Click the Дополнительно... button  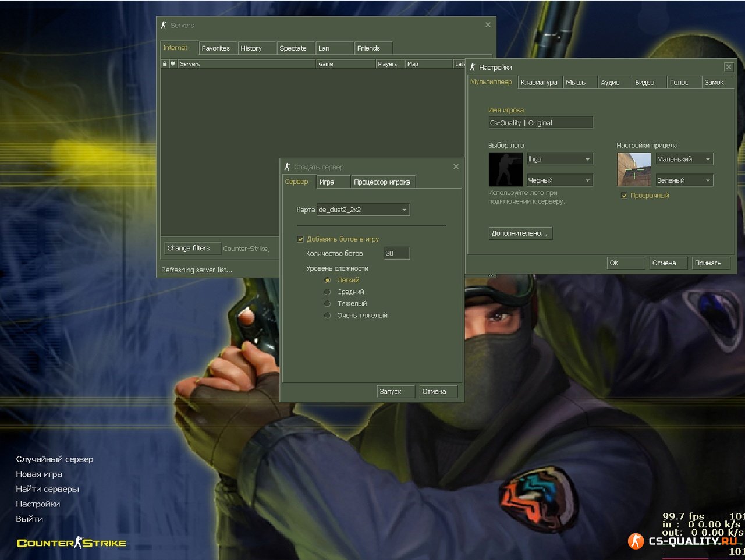(x=520, y=233)
